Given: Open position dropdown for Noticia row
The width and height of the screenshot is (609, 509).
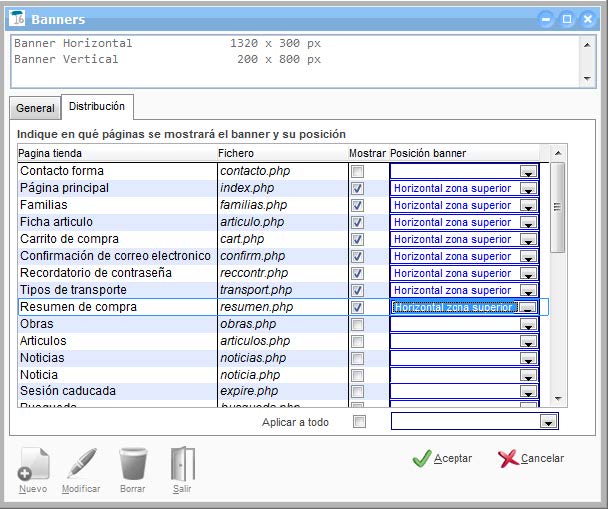Looking at the screenshot, I should pos(528,375).
